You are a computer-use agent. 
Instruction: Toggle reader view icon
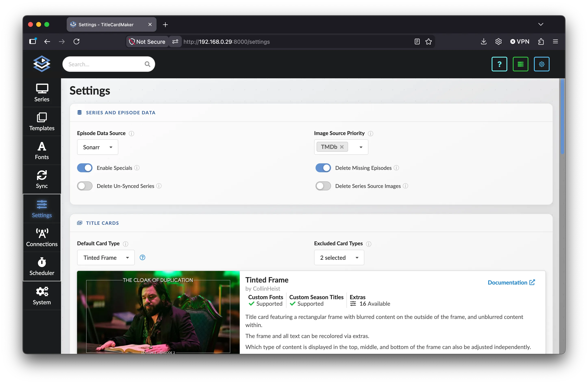(417, 41)
